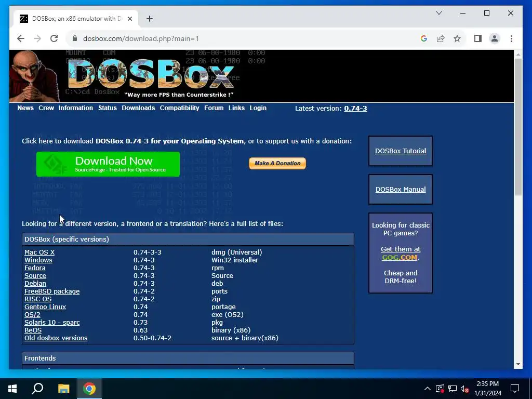Open the Chrome profile menu
Screen dimensions: 532x399
(495, 38)
